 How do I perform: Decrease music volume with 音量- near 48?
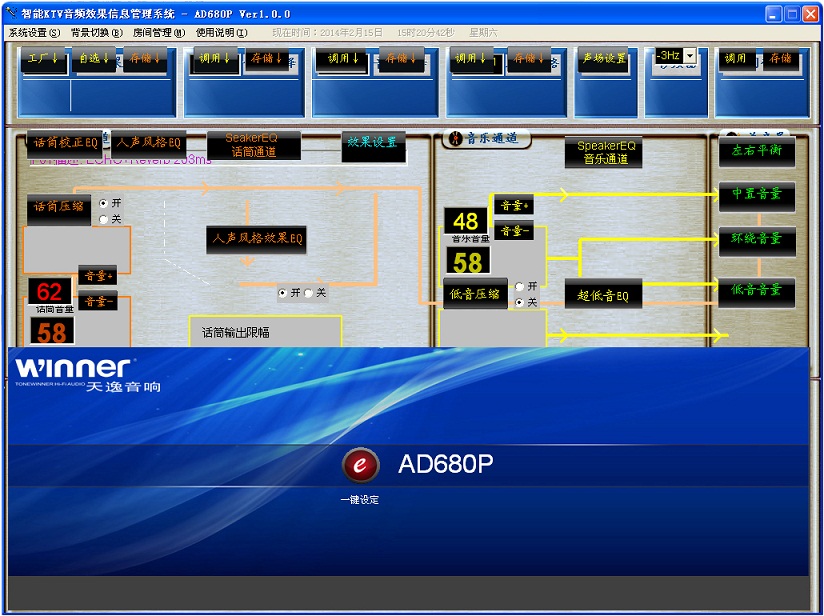click(513, 230)
